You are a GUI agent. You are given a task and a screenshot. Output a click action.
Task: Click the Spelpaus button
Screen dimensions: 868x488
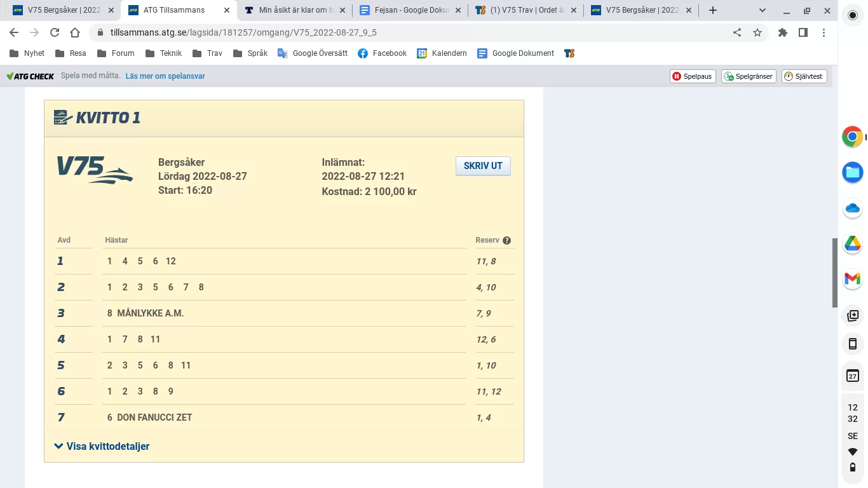coord(692,76)
